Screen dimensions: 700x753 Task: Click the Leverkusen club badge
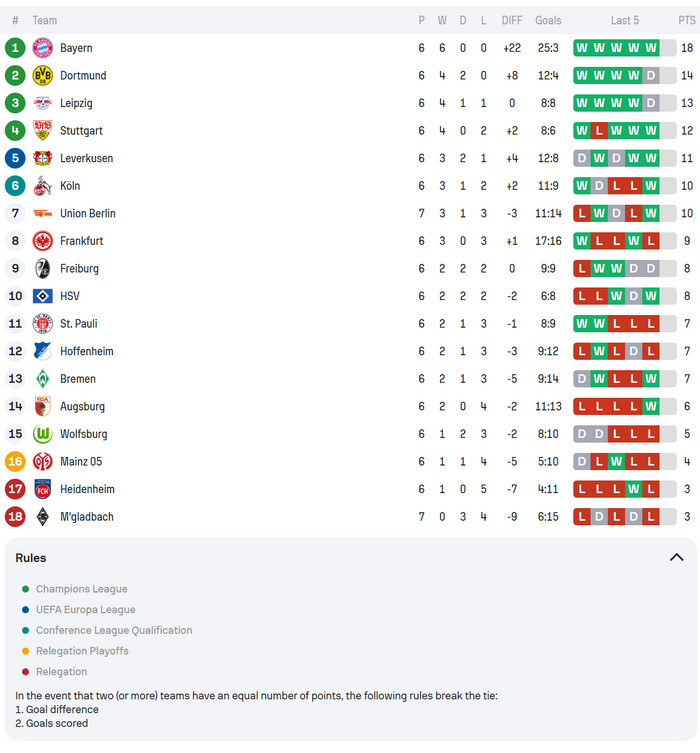pyautogui.click(x=43, y=158)
